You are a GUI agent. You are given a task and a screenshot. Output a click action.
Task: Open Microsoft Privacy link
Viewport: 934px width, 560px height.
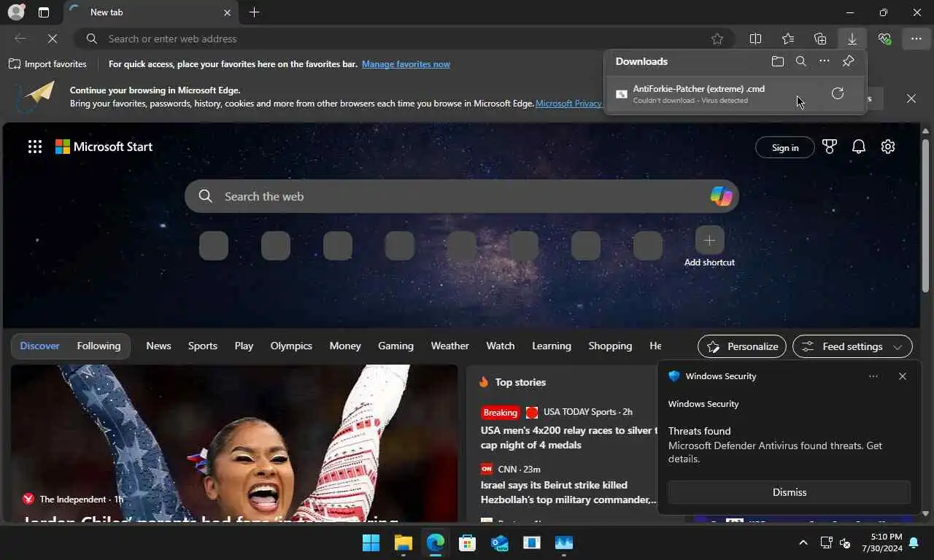pyautogui.click(x=568, y=104)
